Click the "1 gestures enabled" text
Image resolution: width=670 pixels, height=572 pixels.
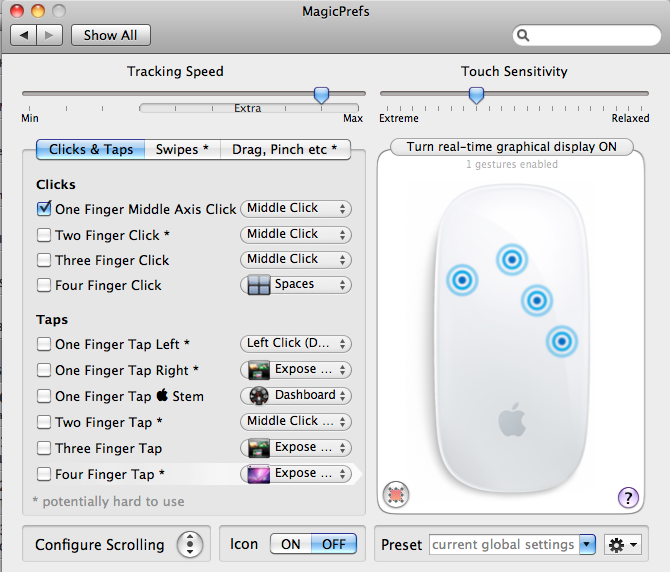coord(511,164)
